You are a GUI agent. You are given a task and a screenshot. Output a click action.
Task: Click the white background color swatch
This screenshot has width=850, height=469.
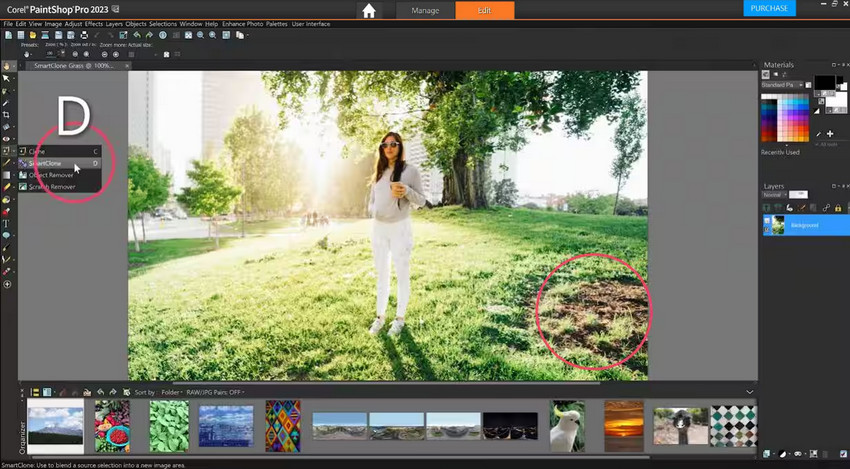(x=836, y=100)
